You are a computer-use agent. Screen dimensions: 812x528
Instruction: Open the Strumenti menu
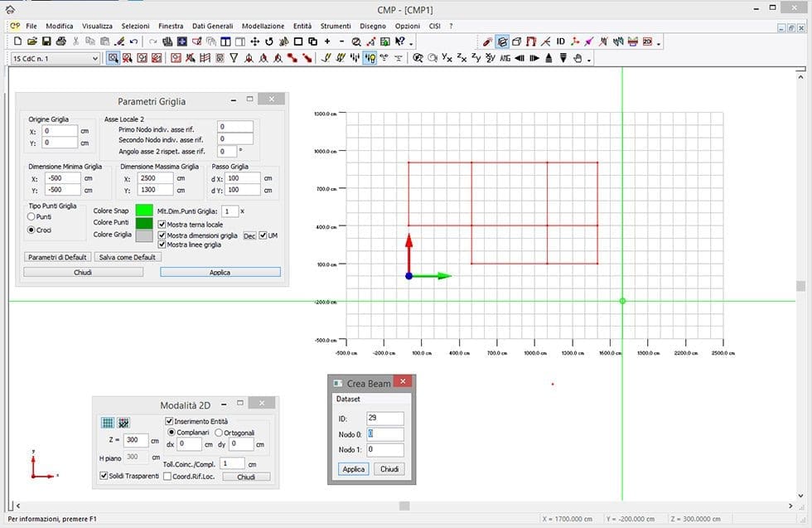[x=336, y=26]
